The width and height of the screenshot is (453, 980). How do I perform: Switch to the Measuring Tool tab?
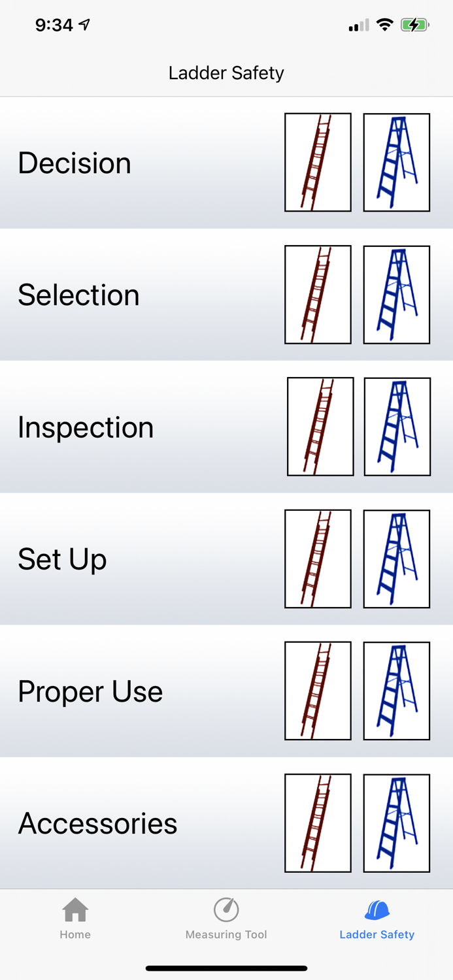(x=226, y=918)
